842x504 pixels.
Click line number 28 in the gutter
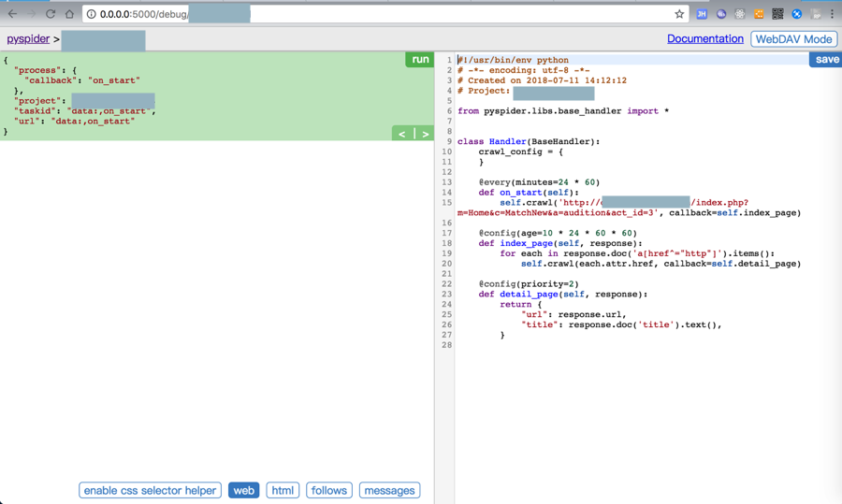click(x=447, y=346)
